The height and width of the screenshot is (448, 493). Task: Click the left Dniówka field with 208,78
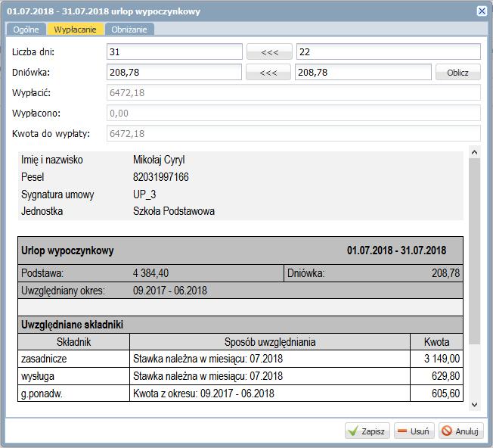[174, 72]
